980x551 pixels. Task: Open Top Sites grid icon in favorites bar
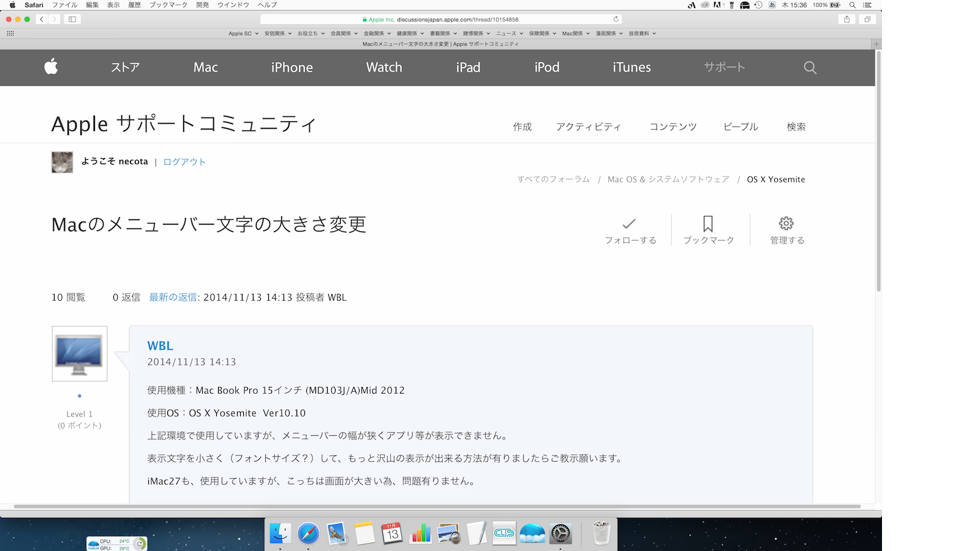pos(10,33)
